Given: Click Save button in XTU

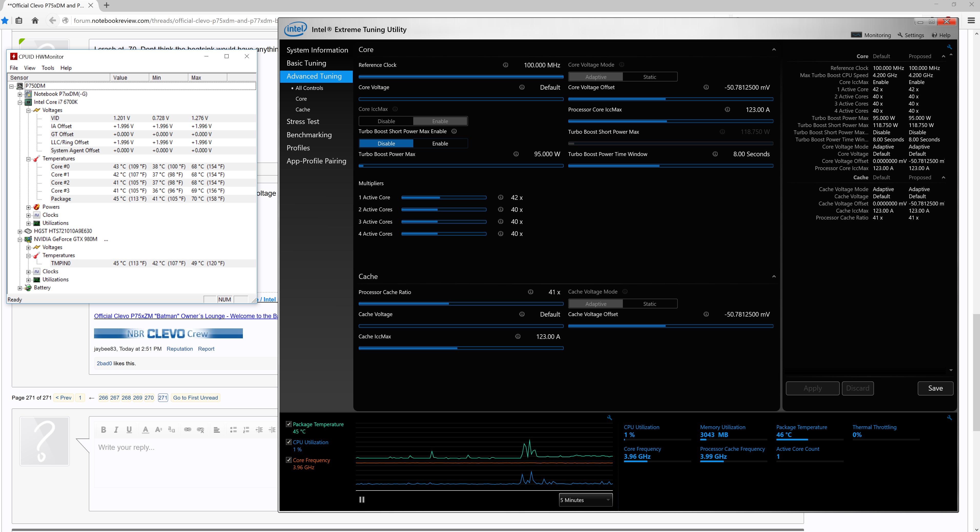Looking at the screenshot, I should tap(935, 388).
